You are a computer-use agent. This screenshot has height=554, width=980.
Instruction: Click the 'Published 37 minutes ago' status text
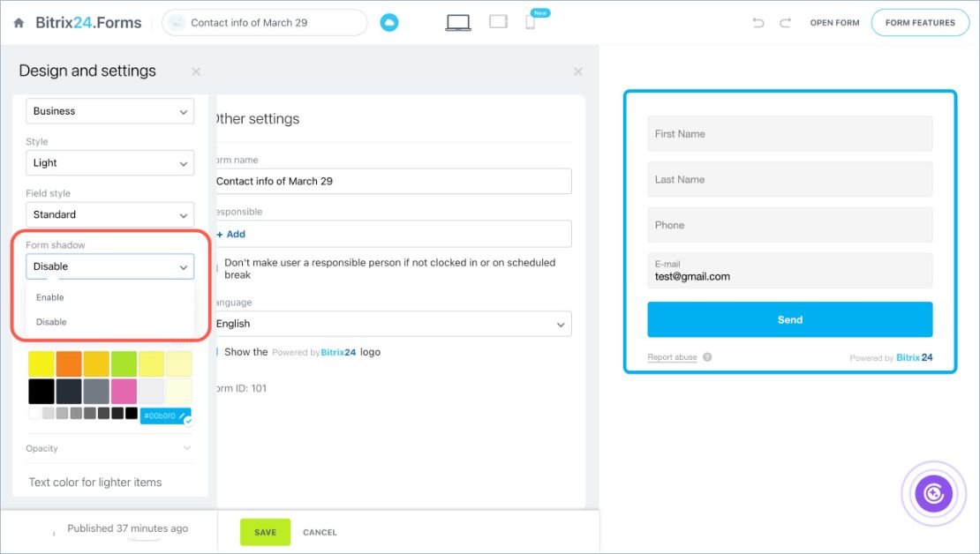click(127, 528)
